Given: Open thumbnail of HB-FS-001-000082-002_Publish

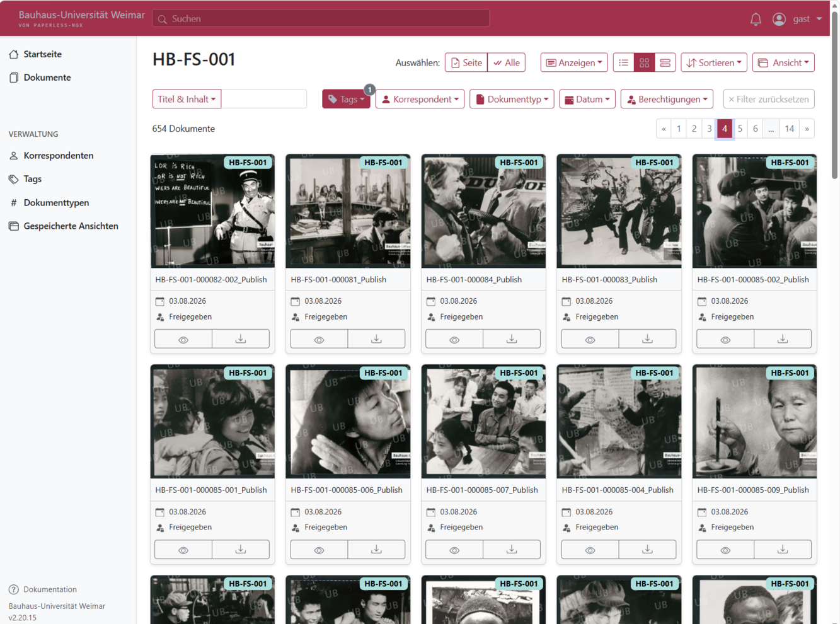Looking at the screenshot, I should (x=212, y=211).
